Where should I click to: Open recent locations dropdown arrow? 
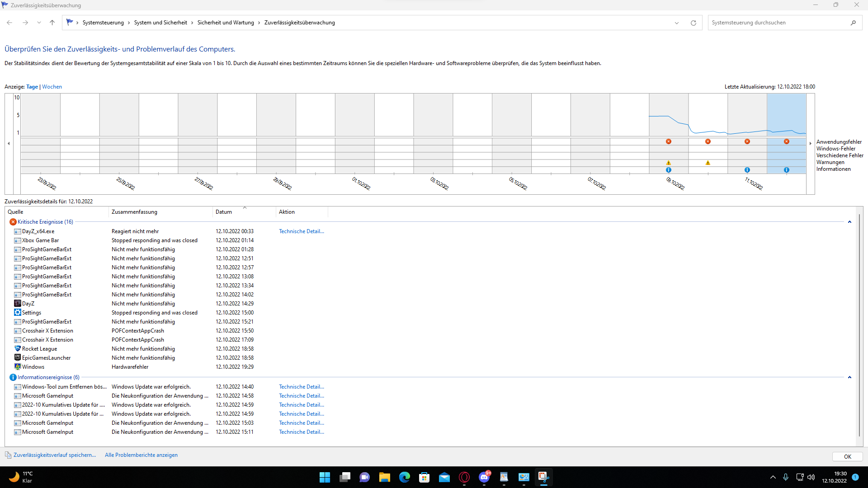(x=39, y=23)
